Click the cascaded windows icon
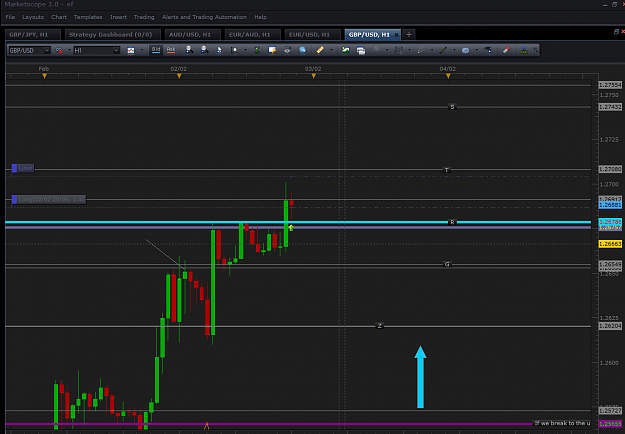Viewport: 625px width, 434px height. click(361, 50)
